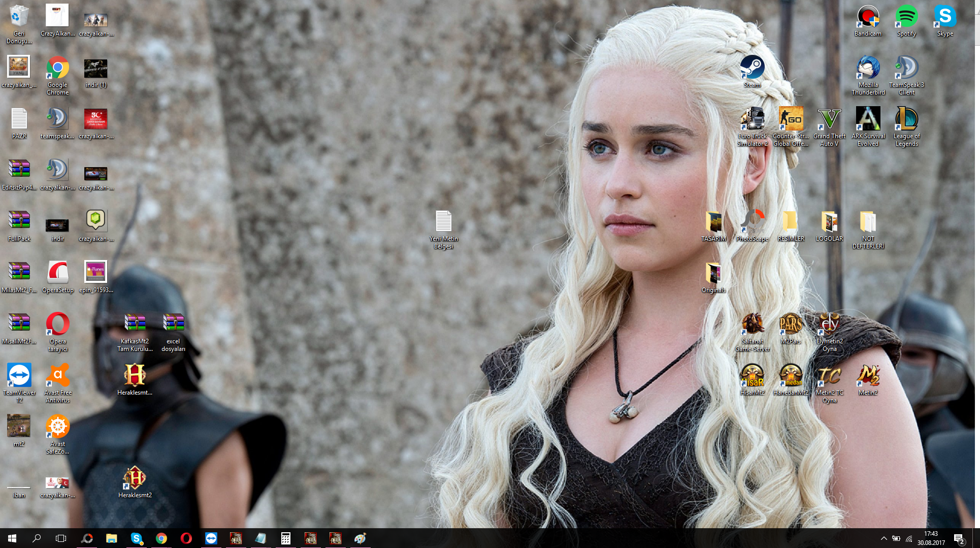Select the PAZR text file icon
This screenshot has width=980, height=548.
pyautogui.click(x=19, y=123)
